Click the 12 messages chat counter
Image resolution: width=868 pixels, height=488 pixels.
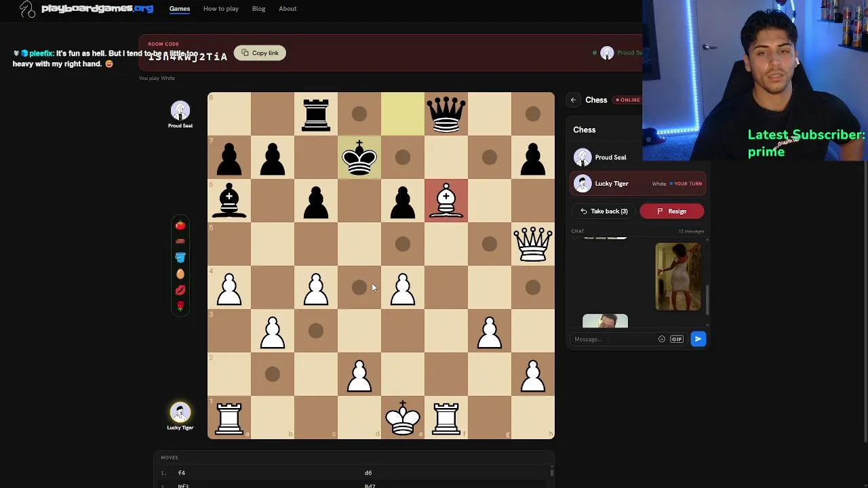click(691, 231)
